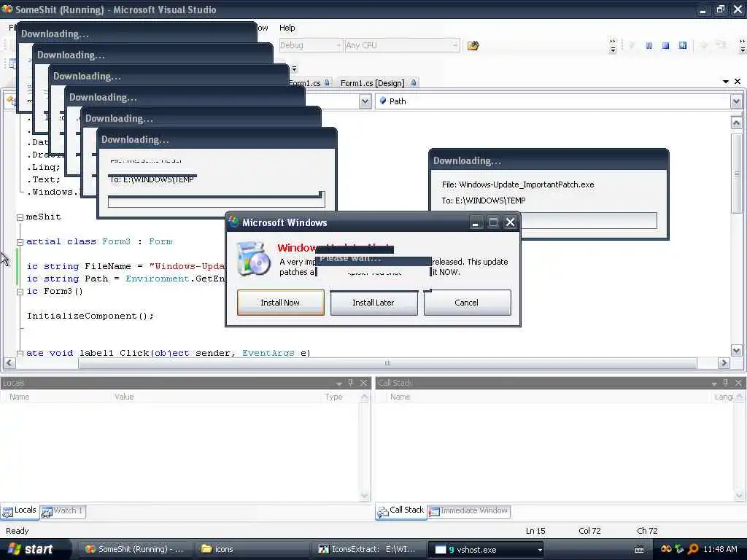Image resolution: width=747 pixels, height=560 pixels.
Task: Click the editor scroll right arrow
Action: [724, 363]
